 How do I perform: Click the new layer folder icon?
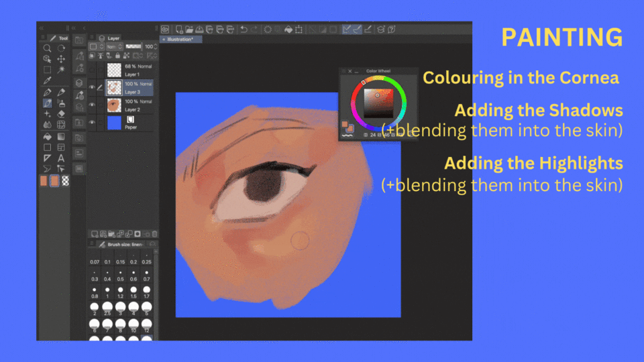[112, 234]
